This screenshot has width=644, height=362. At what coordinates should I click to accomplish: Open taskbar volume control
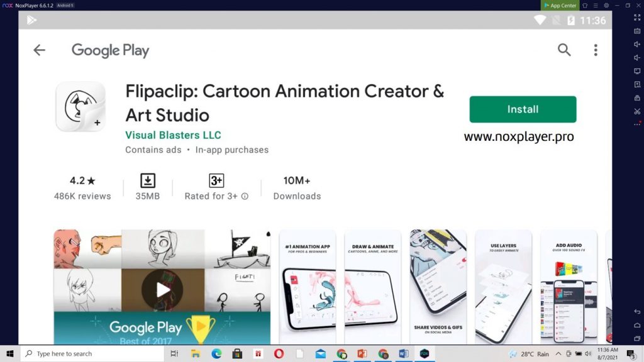coord(588,354)
